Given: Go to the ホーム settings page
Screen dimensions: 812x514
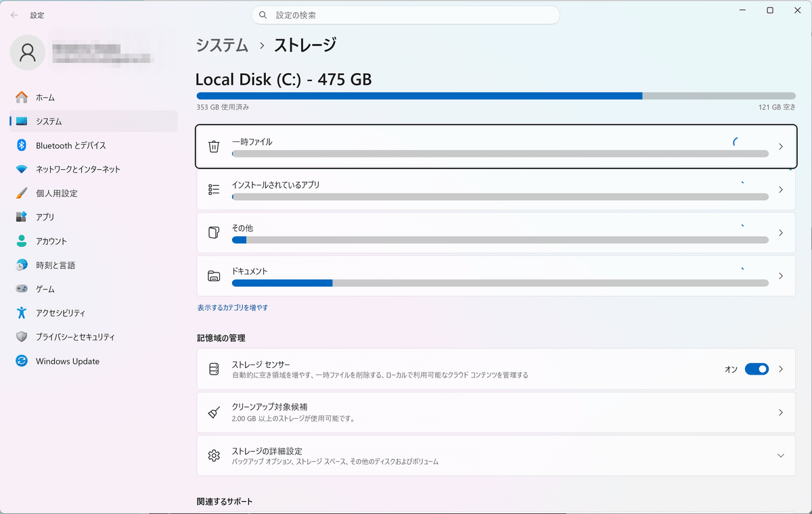Looking at the screenshot, I should (45, 97).
